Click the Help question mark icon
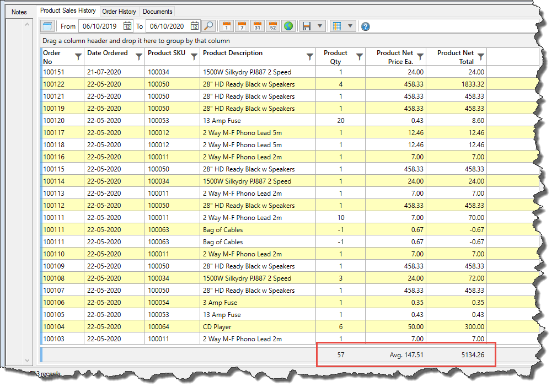This screenshot has height=392, width=557. (x=365, y=25)
